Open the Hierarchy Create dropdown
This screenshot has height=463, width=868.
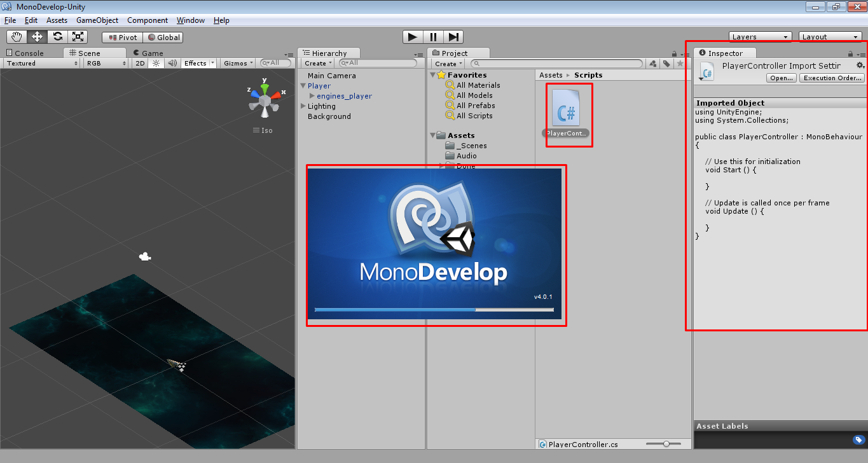(318, 63)
